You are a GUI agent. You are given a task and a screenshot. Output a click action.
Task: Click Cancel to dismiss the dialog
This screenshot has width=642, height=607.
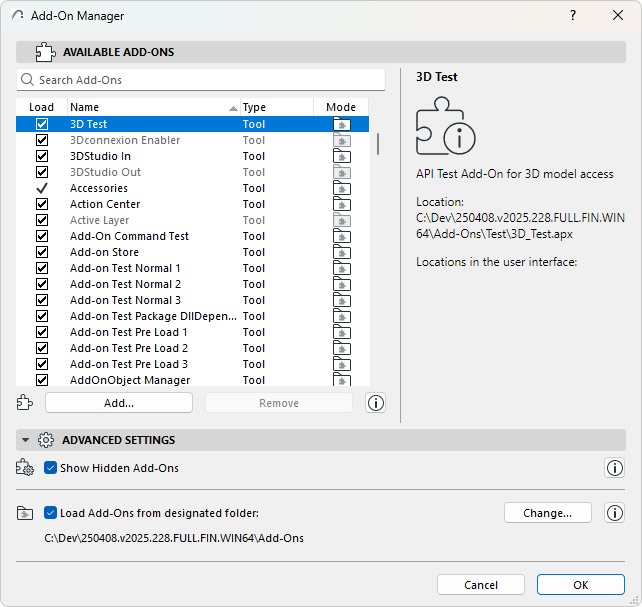pyautogui.click(x=481, y=584)
